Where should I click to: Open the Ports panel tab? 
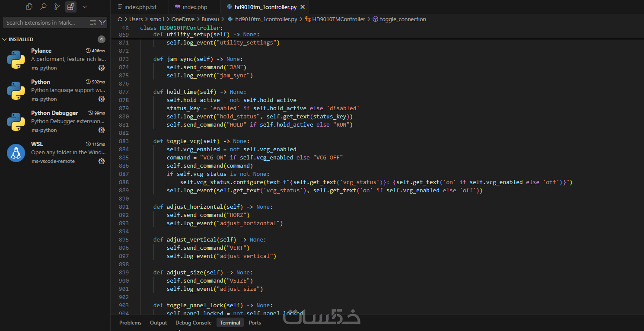tap(255, 323)
